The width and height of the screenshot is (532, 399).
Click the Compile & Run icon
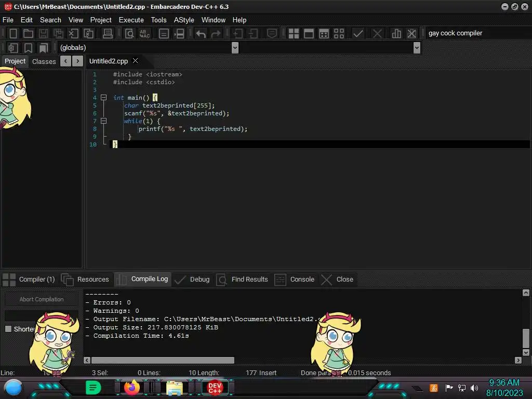point(324,34)
